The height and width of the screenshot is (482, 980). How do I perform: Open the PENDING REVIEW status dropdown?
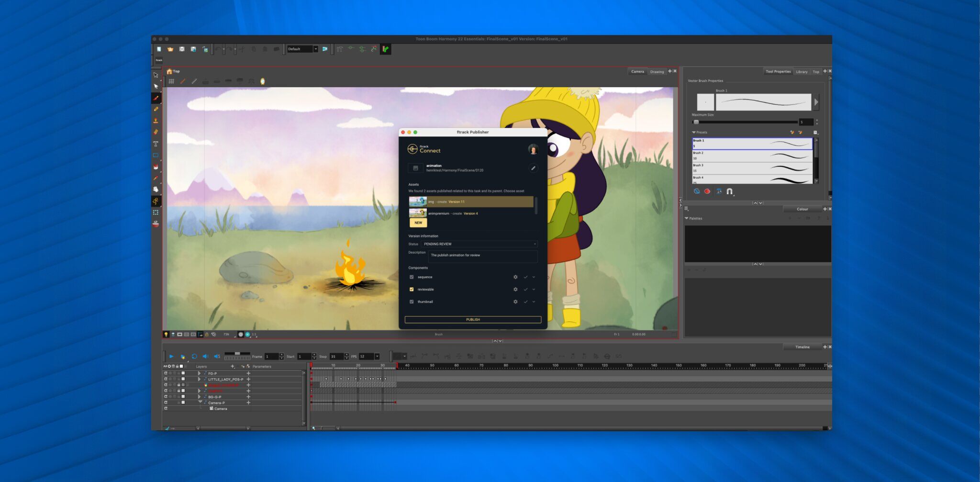[x=479, y=244]
